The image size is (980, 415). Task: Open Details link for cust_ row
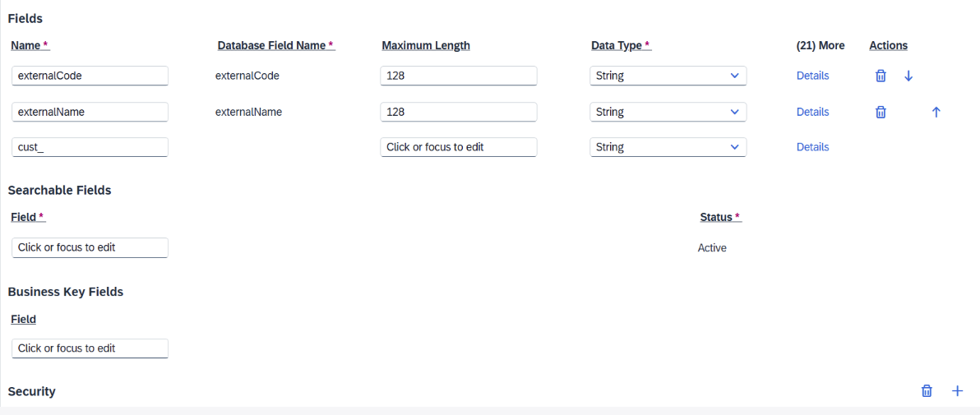tap(812, 147)
